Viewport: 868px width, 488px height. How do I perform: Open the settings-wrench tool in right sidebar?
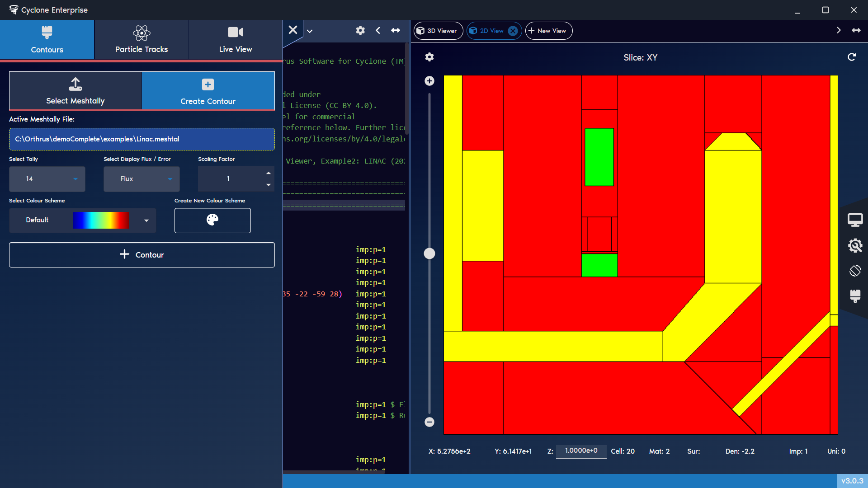pos(856,245)
